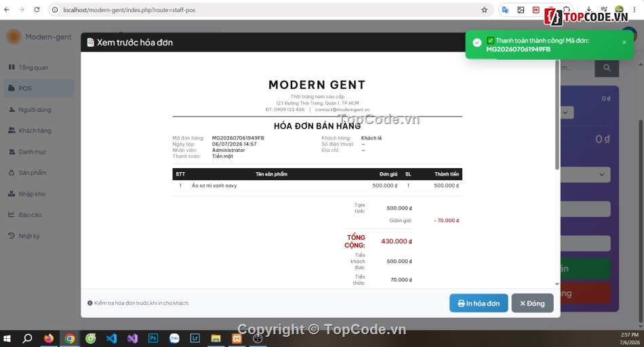Open the Chrome three-dot menu
The image size is (644, 347).
point(635,10)
